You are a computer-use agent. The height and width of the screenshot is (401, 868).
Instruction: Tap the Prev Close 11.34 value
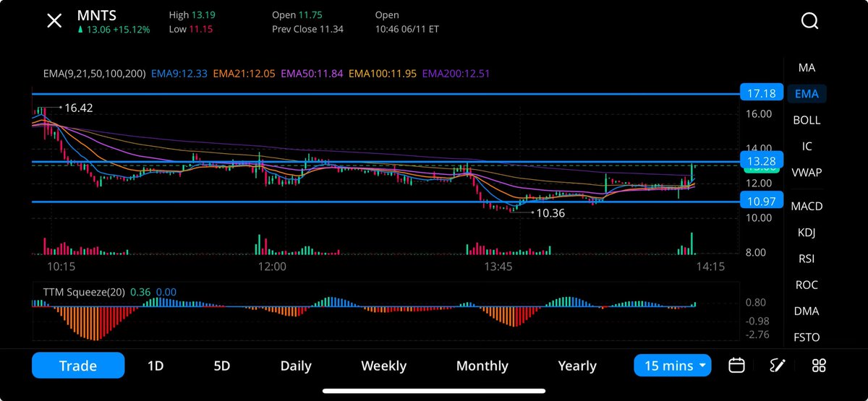(x=308, y=30)
